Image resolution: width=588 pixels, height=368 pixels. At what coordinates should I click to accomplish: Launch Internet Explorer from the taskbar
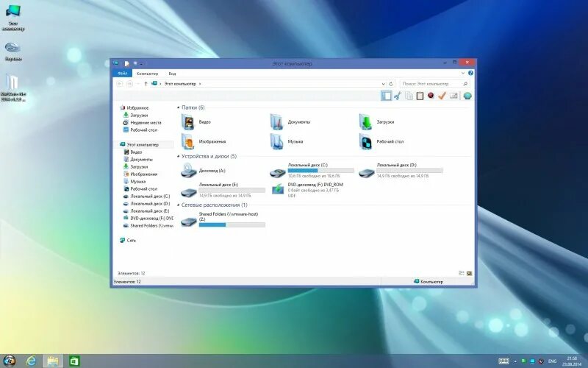click(31, 361)
